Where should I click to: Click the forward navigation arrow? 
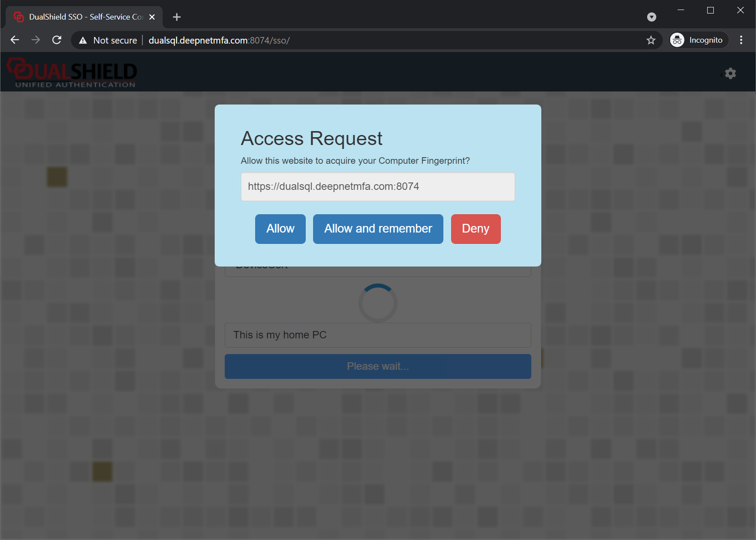pyautogui.click(x=36, y=40)
